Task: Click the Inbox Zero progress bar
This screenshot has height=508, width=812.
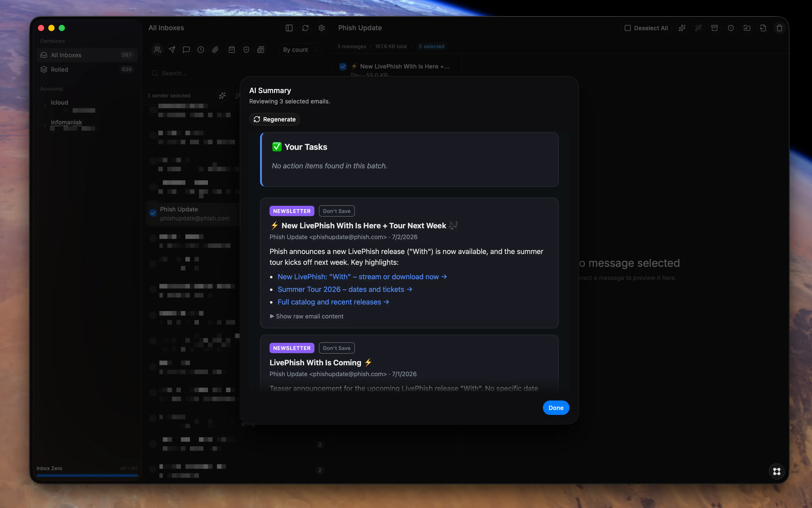Action: click(87, 475)
